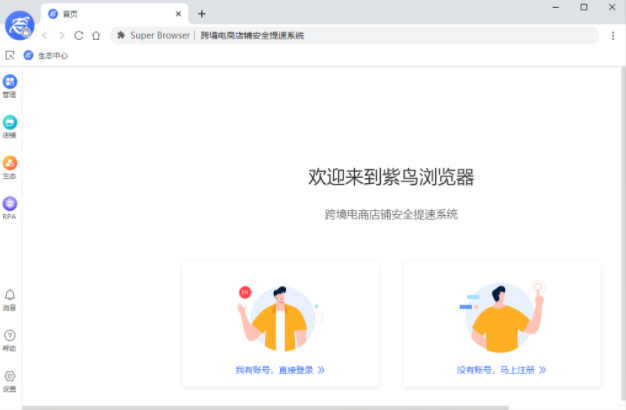Open 消息 notifications bell icon
The width and height of the screenshot is (626, 410).
point(10,295)
